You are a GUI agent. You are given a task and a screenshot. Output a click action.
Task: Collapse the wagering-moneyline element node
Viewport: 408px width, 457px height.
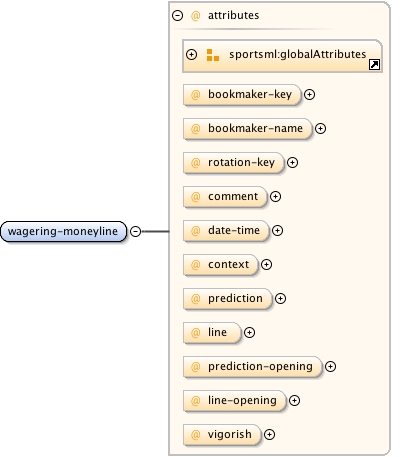tap(135, 231)
